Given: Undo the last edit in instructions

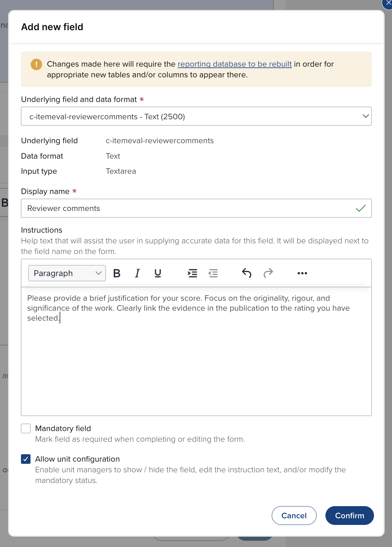Looking at the screenshot, I should coord(246,273).
